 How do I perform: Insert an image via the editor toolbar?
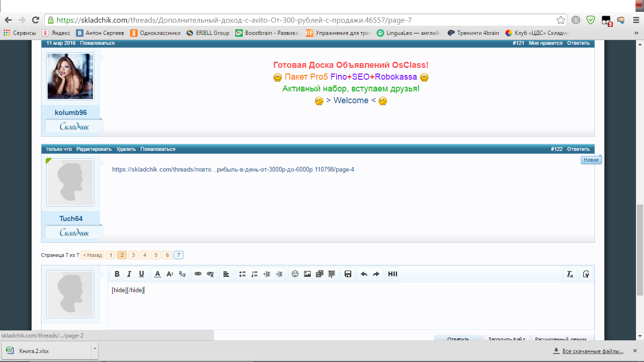307,274
